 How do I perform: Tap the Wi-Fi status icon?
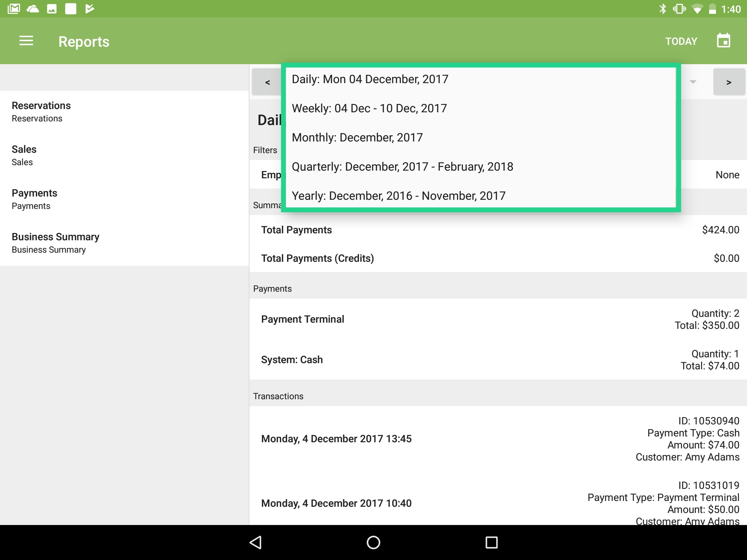697,8
